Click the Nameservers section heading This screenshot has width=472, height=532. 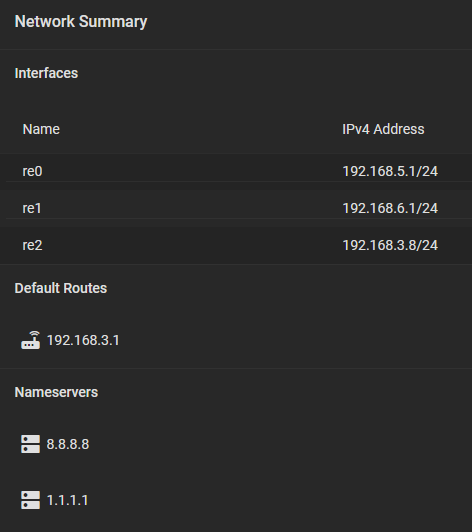tap(56, 392)
